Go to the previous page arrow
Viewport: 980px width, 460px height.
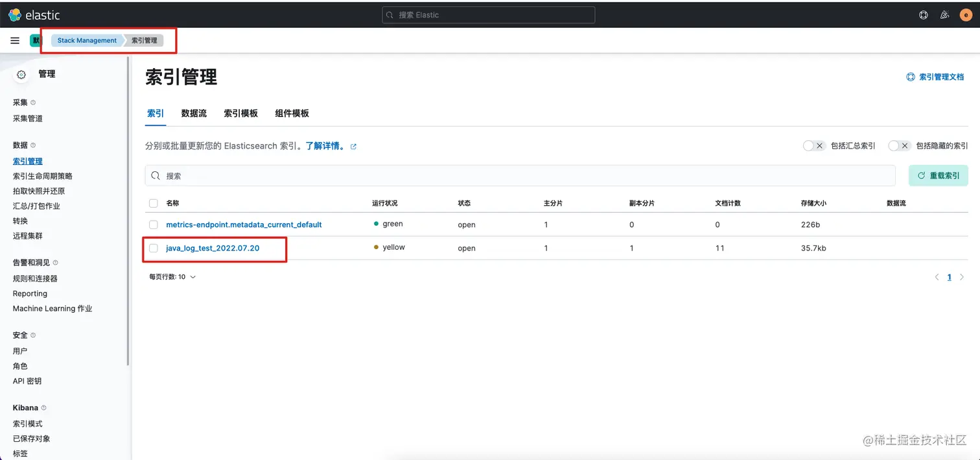pyautogui.click(x=937, y=277)
